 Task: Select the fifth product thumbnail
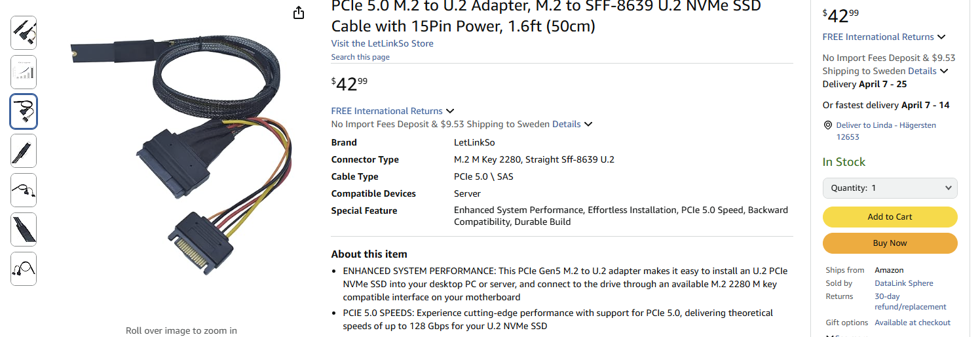[x=24, y=190]
